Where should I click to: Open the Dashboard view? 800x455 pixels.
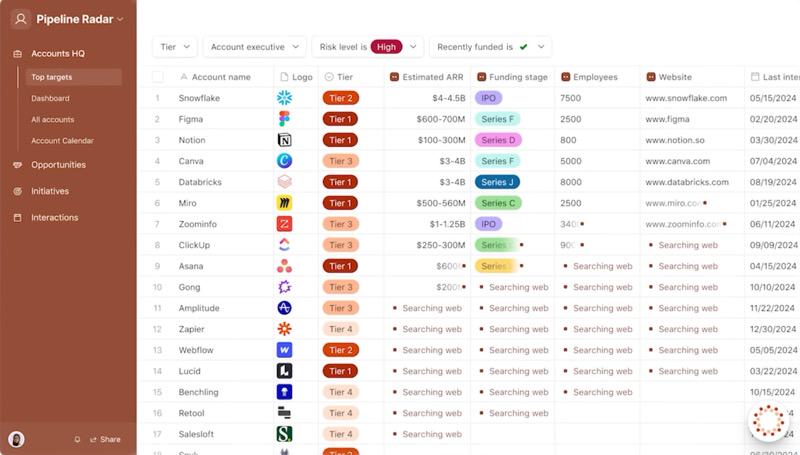(50, 98)
